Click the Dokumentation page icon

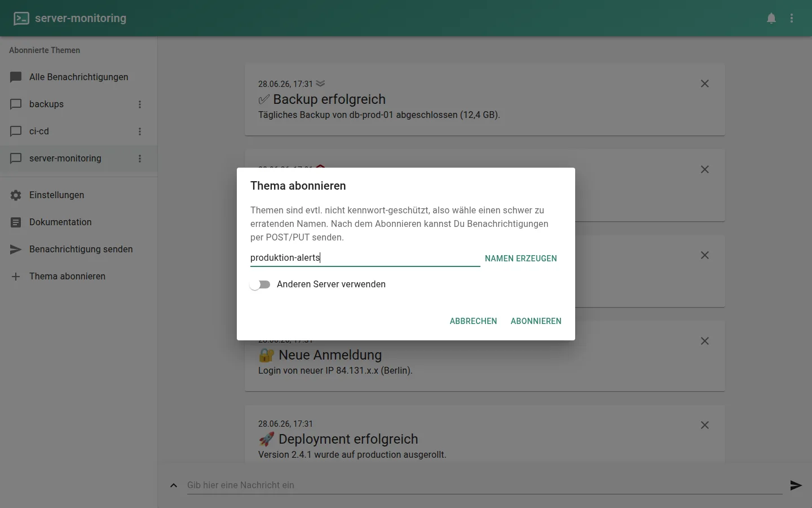pos(16,222)
